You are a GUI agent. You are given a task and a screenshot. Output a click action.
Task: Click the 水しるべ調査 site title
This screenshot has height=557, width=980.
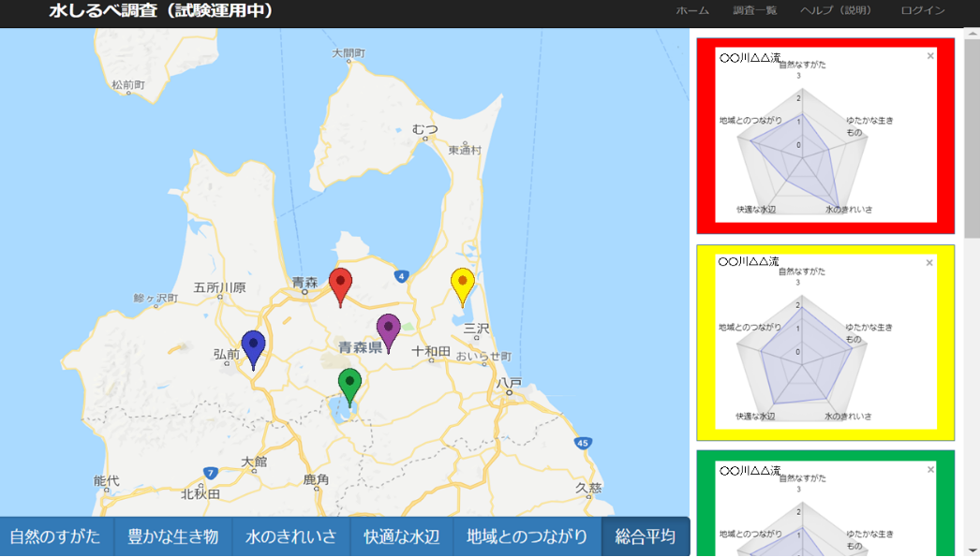coord(160,10)
